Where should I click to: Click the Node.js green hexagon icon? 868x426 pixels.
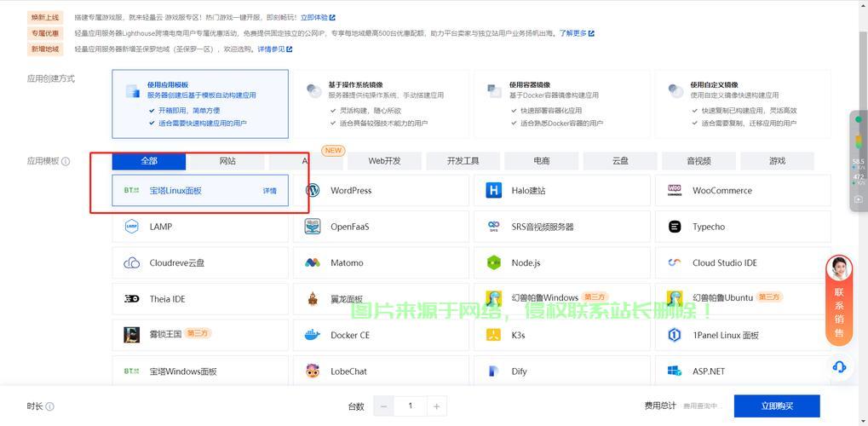tap(493, 262)
